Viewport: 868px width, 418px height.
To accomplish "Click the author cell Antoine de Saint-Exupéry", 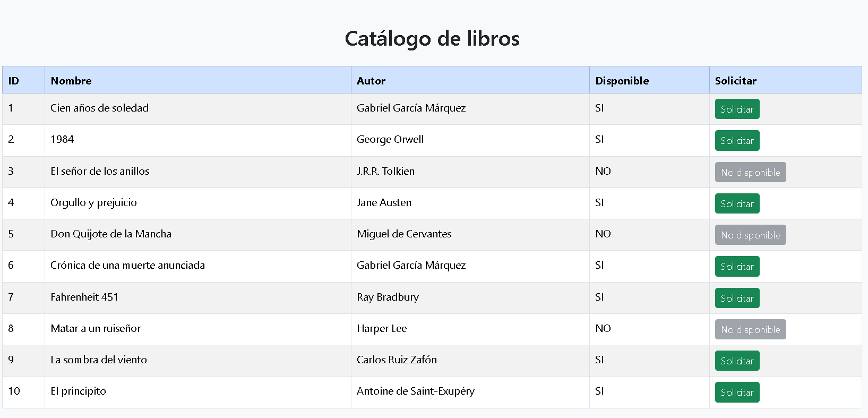I will (416, 391).
